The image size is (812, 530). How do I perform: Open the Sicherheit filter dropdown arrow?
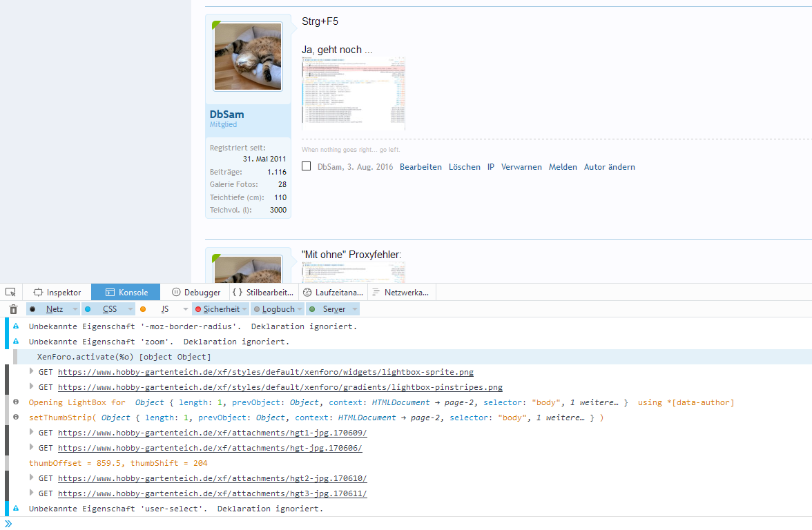pyautogui.click(x=244, y=309)
